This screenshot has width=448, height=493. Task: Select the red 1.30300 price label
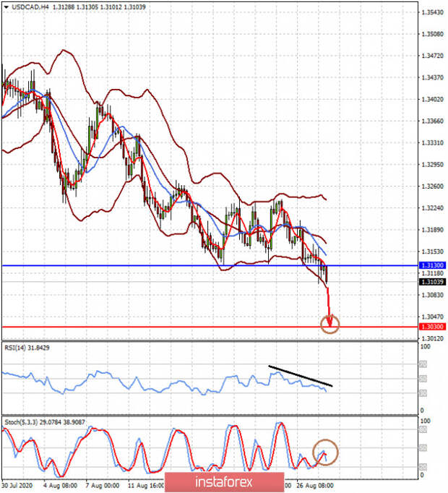tap(432, 327)
